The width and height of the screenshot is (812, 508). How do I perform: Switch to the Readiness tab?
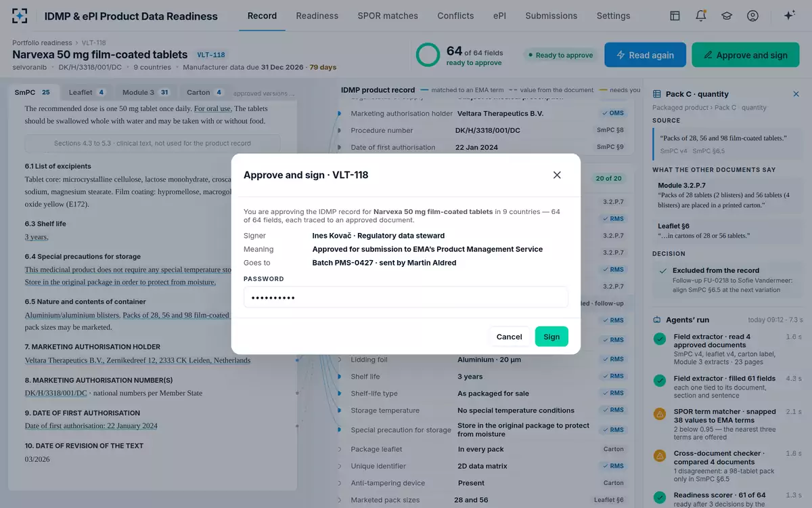tap(317, 16)
